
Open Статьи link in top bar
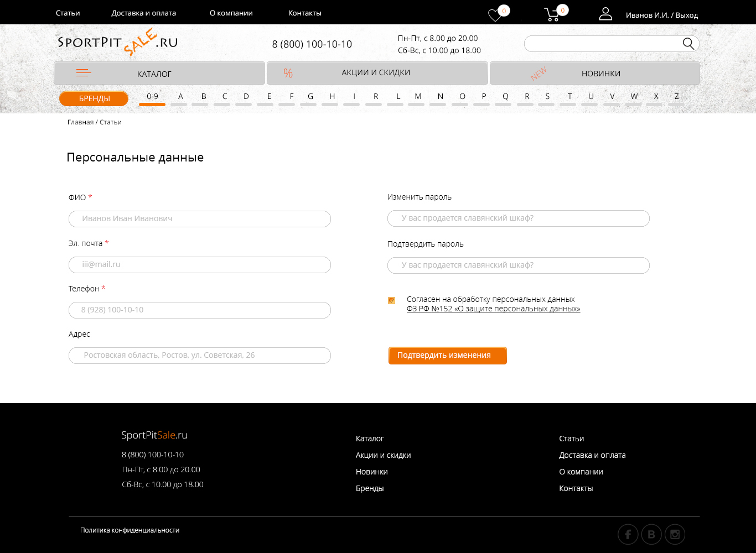pos(68,13)
